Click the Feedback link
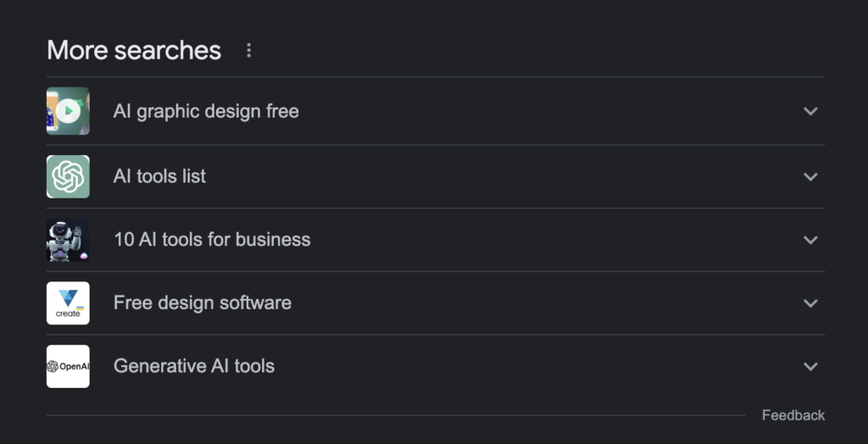The image size is (868, 444). pos(793,415)
